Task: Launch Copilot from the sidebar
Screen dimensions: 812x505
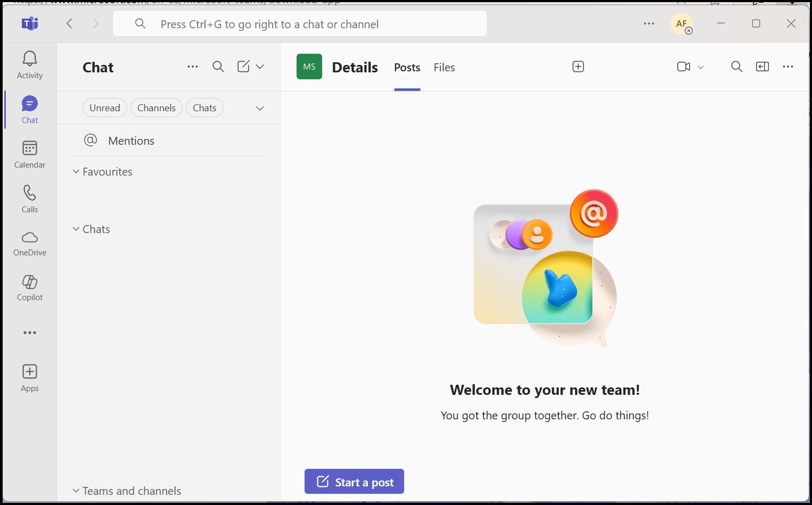Action: tap(30, 282)
